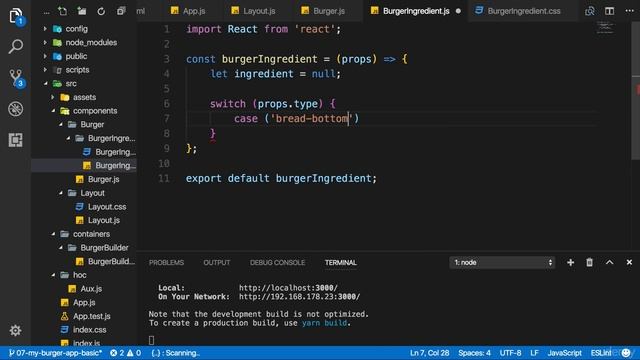Click the errors count in status bar
The image size is (640, 360).
pos(117,353)
